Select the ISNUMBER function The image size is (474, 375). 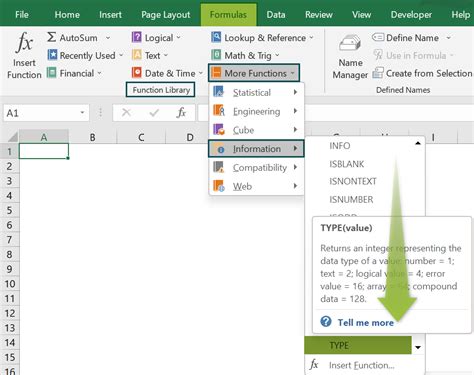point(351,199)
